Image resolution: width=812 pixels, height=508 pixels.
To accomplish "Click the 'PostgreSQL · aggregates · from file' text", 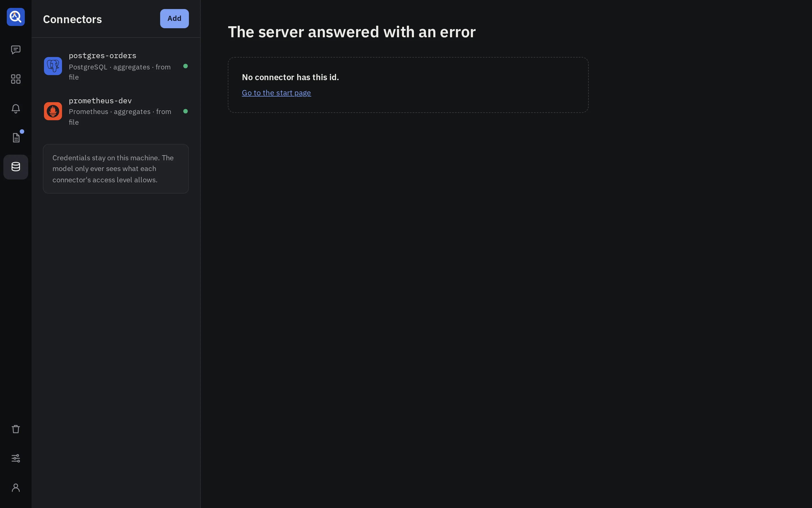I will tap(120, 72).
